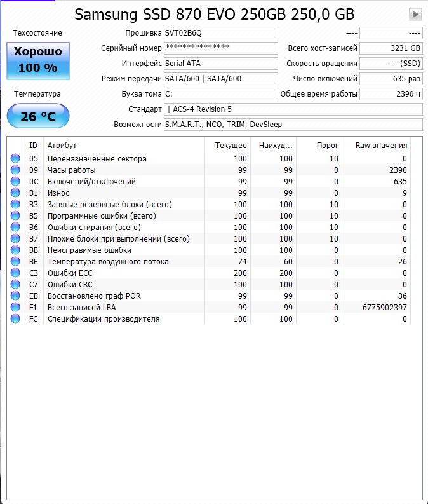428x504 pixels.
Task: Click the status circle for Ошибки стирания
Action: (x=15, y=228)
